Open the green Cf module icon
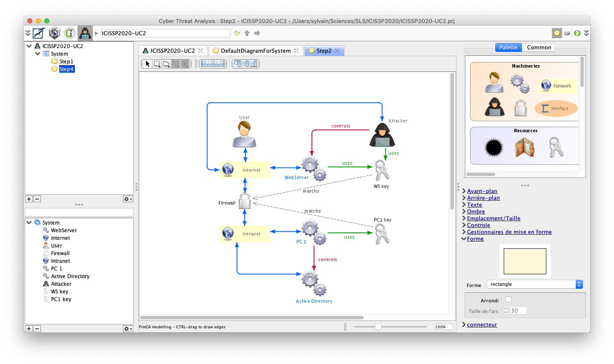614x364 pixels. coord(69,33)
